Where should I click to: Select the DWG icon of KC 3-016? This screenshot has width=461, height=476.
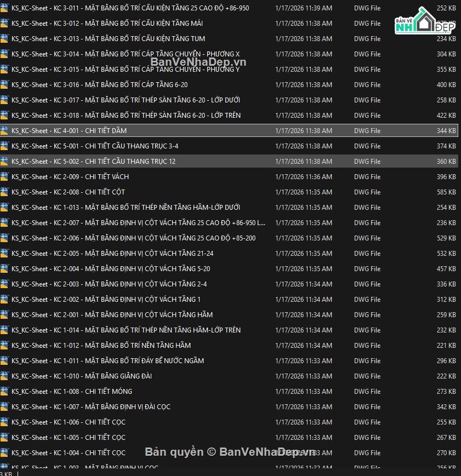pyautogui.click(x=4, y=85)
